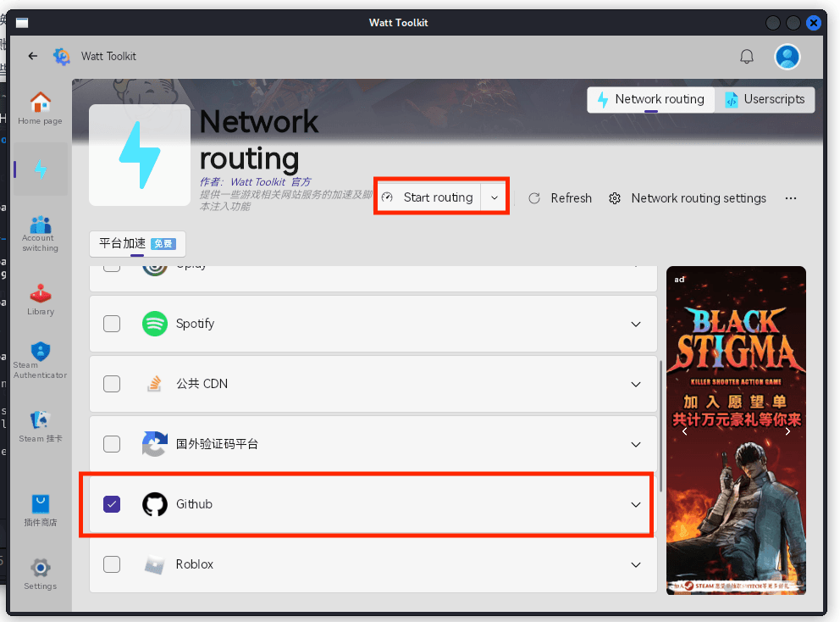Open the three-dots more options menu

pyautogui.click(x=791, y=198)
